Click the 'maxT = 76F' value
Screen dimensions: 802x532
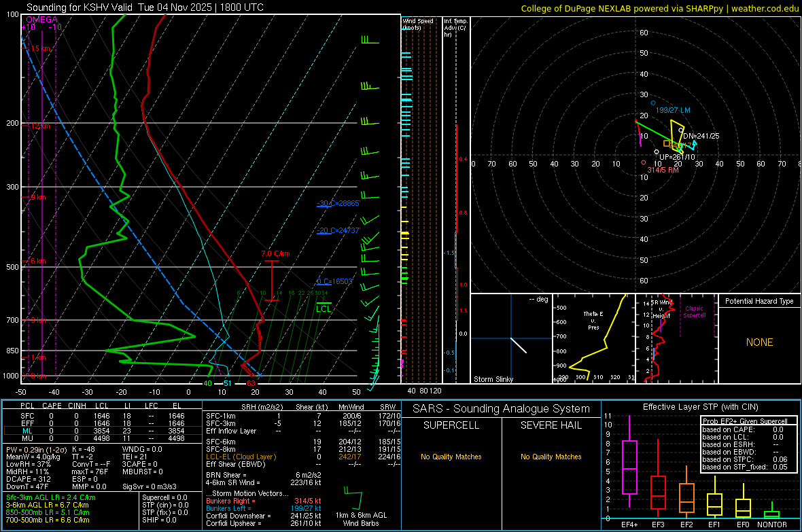[90, 472]
